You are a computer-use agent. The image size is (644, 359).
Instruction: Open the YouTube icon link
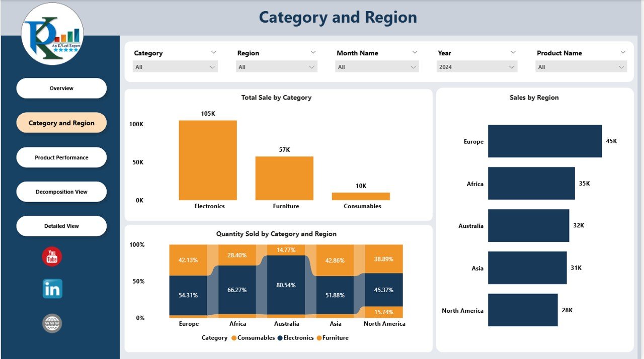pos(52,257)
